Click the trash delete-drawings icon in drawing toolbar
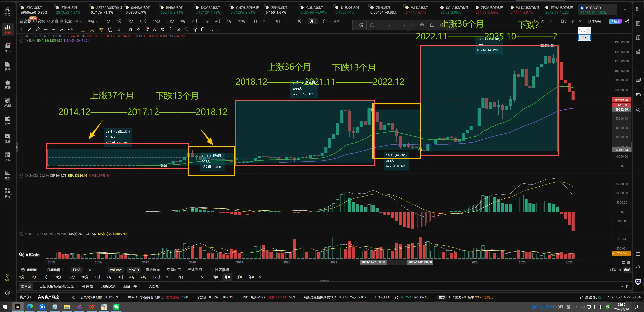Viewport: 644px width, 312px height. click(x=203, y=30)
